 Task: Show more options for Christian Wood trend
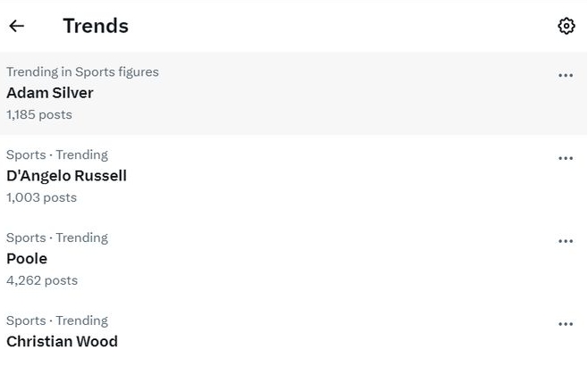tap(566, 325)
